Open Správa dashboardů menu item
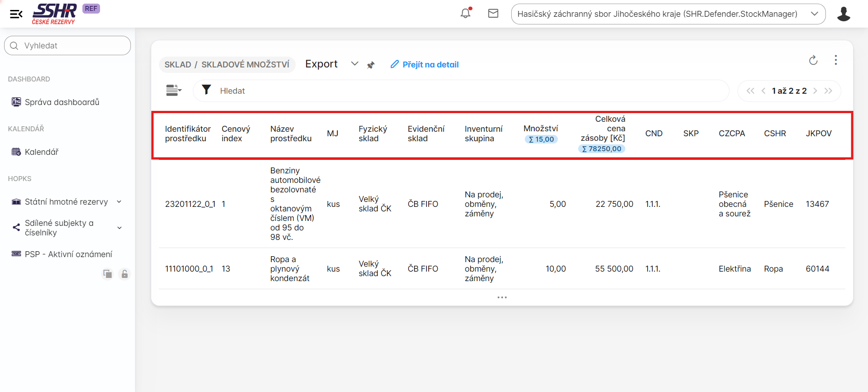Image resolution: width=868 pixels, height=392 pixels. [x=62, y=102]
